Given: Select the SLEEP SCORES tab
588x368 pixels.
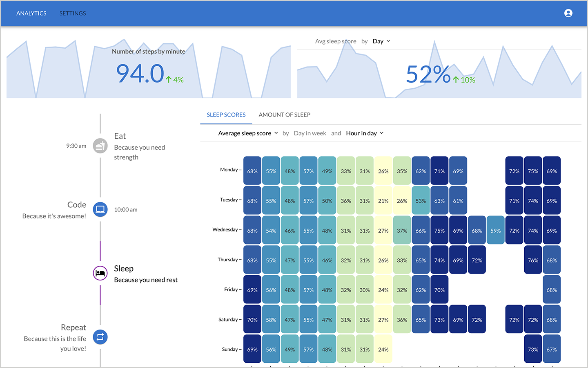Looking at the screenshot, I should pos(226,114).
